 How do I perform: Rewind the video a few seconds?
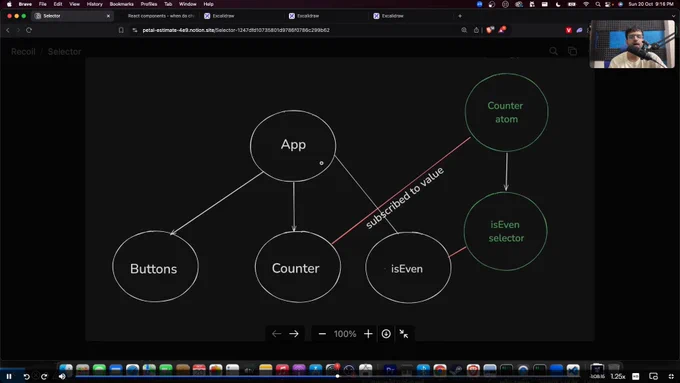pyautogui.click(x=26, y=376)
